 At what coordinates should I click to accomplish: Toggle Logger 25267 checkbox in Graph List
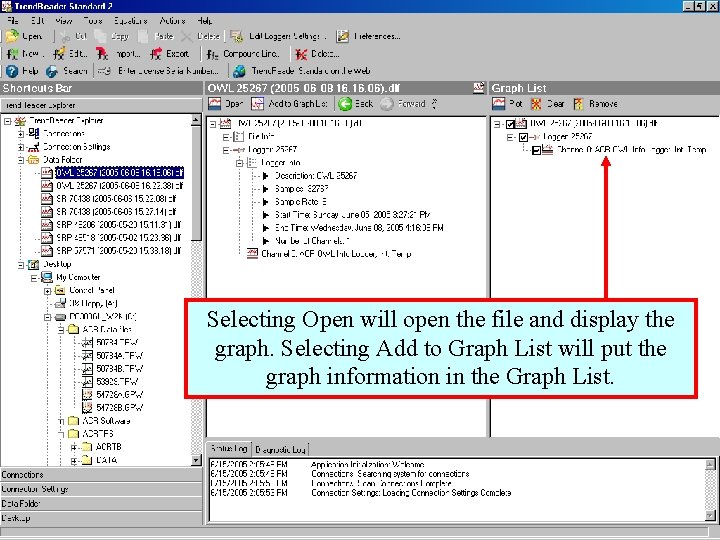pyautogui.click(x=523, y=137)
